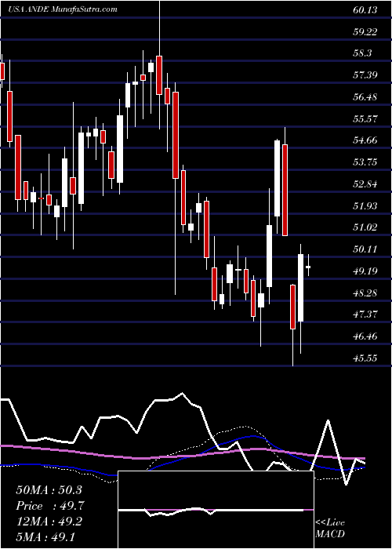Click the 52.84 price axis label
392x549 pixels.
(365, 184)
